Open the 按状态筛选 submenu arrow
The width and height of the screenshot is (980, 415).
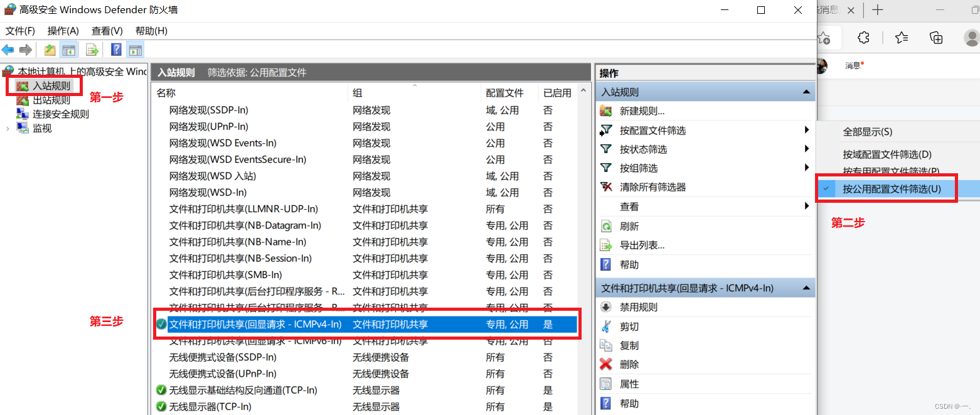click(806, 149)
